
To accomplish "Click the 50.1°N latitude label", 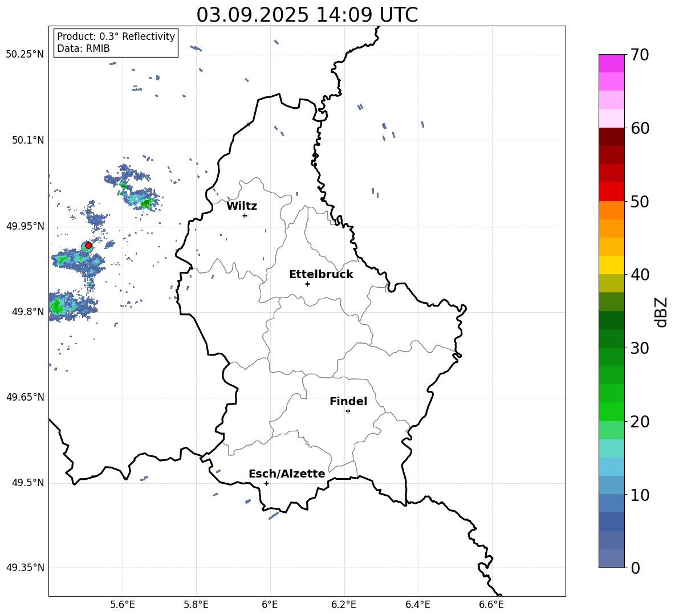I will click(28, 140).
